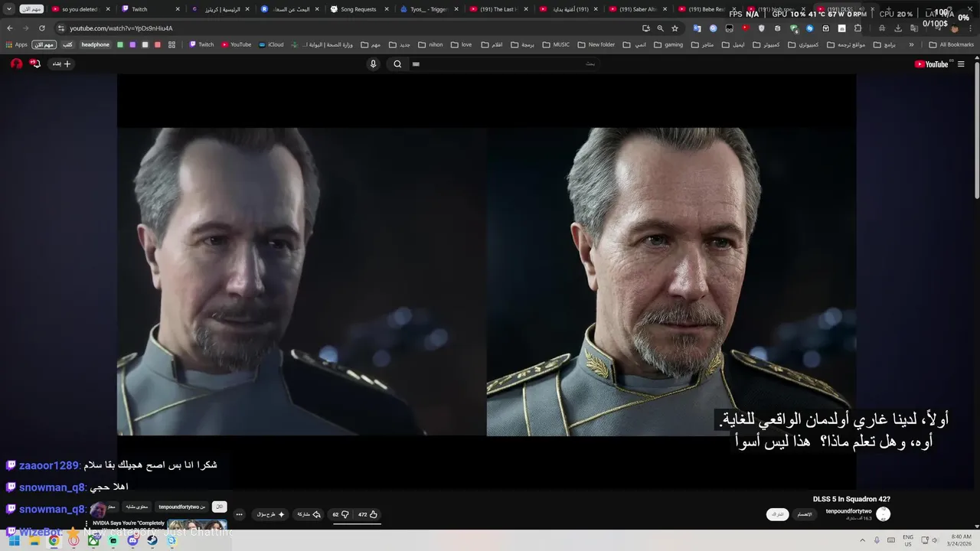Open the MUSIC bookmarks folder
Viewport: 980px width, 551px height.
pos(556,44)
